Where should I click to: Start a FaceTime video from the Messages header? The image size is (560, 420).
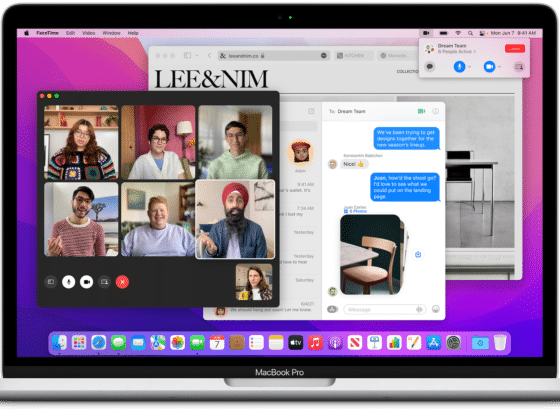pyautogui.click(x=421, y=111)
